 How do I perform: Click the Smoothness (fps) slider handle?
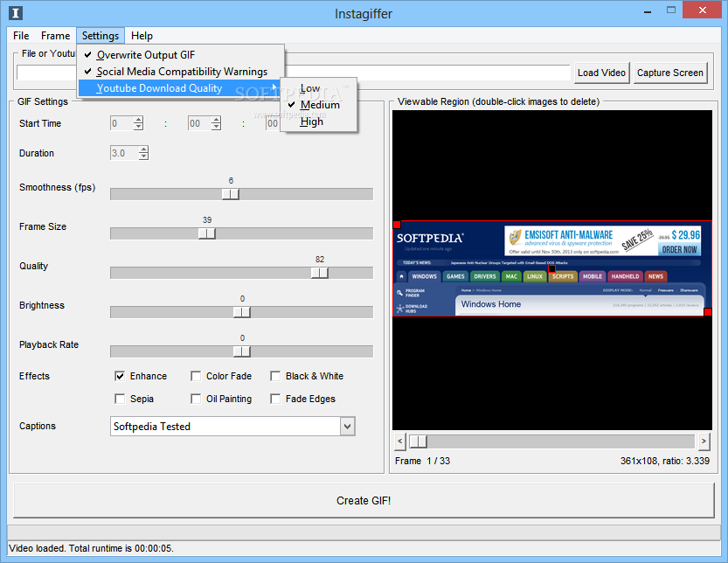(x=231, y=194)
